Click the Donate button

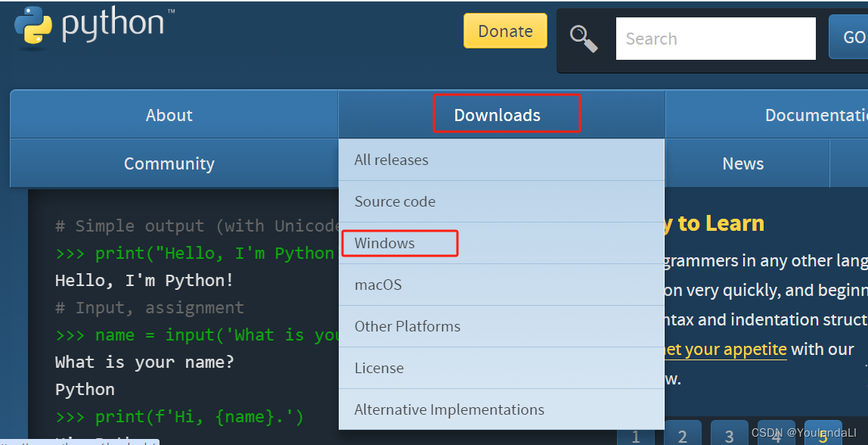505,30
